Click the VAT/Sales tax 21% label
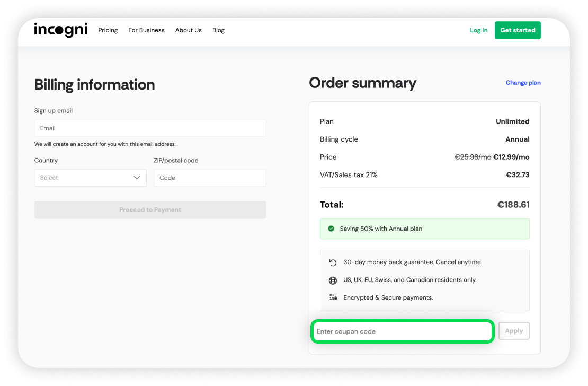This screenshot has width=588, height=386. [349, 174]
